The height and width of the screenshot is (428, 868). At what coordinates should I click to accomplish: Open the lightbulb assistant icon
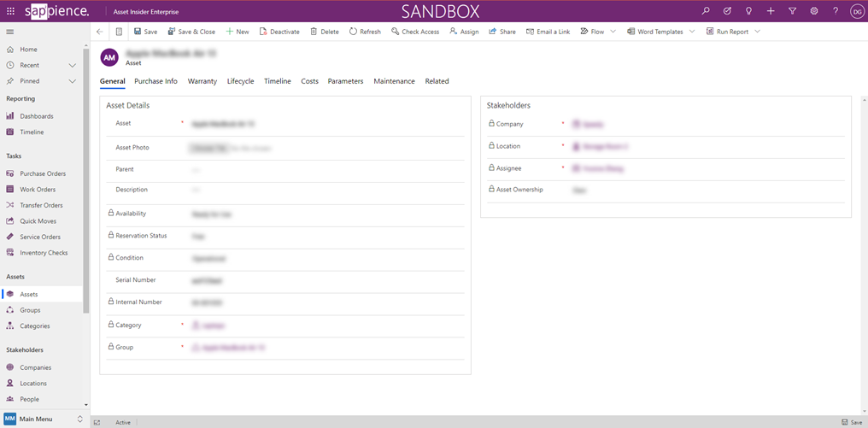click(749, 11)
